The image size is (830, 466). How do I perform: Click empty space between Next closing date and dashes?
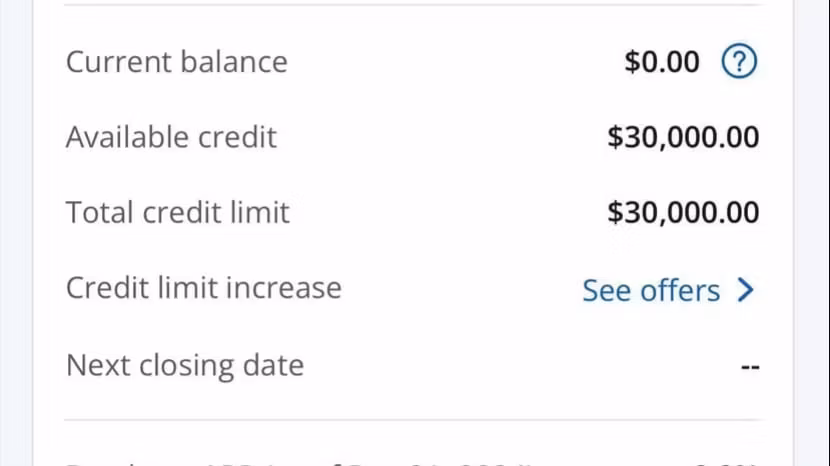pos(520,366)
